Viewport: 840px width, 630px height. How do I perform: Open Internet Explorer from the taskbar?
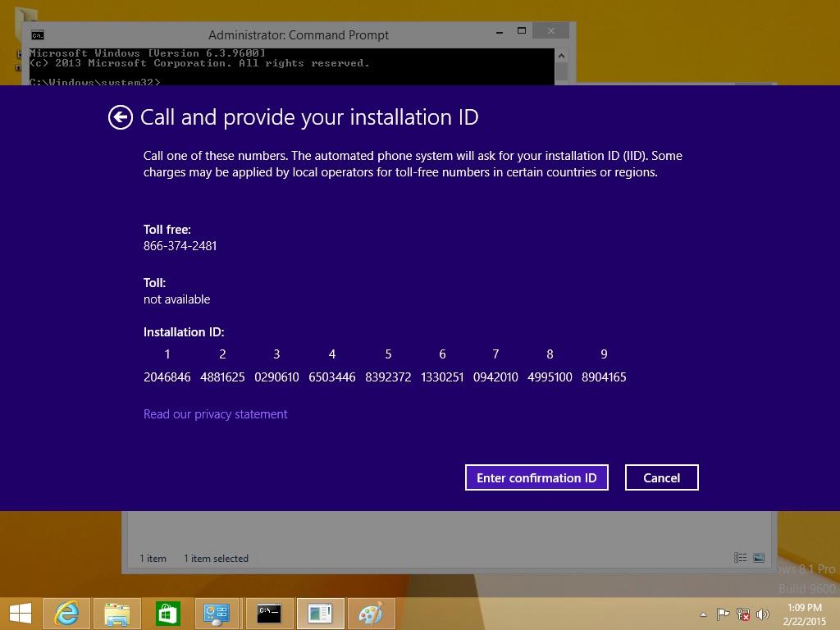(66, 614)
